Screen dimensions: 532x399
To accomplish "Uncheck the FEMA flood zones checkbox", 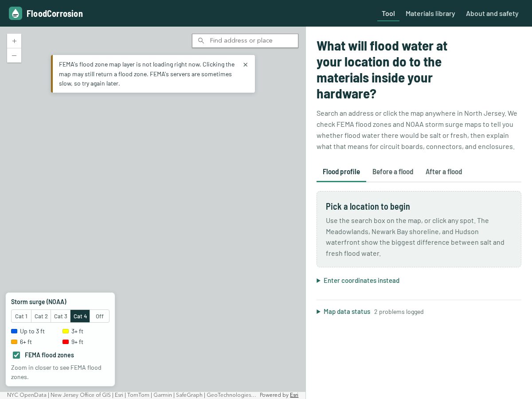I will click(16, 355).
